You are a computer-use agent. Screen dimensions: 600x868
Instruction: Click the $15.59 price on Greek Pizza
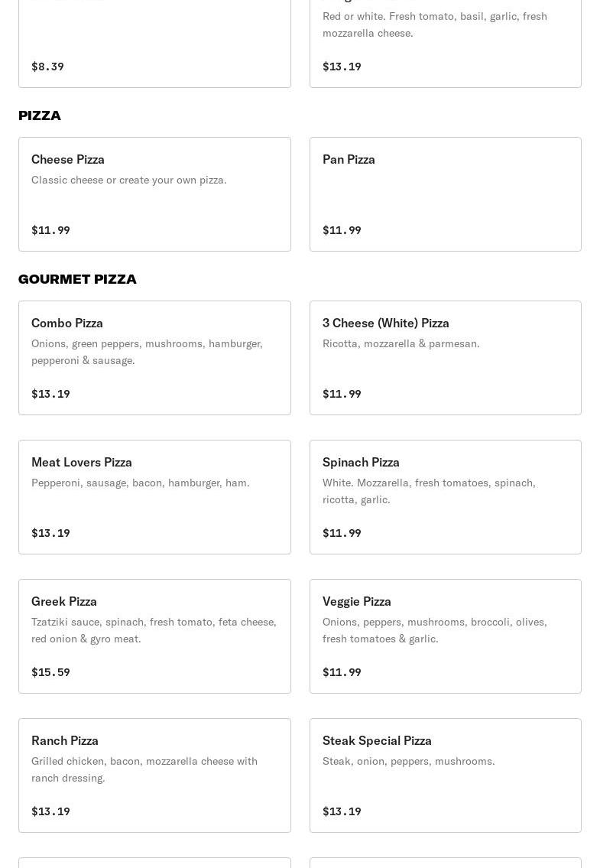tap(50, 672)
